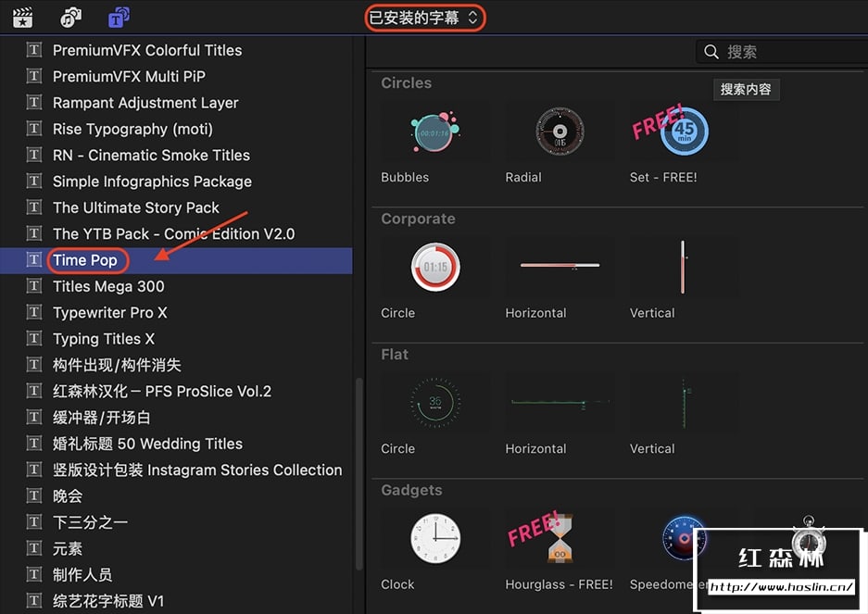Click title icon beside 元素
This screenshot has height=614, width=868.
[33, 548]
